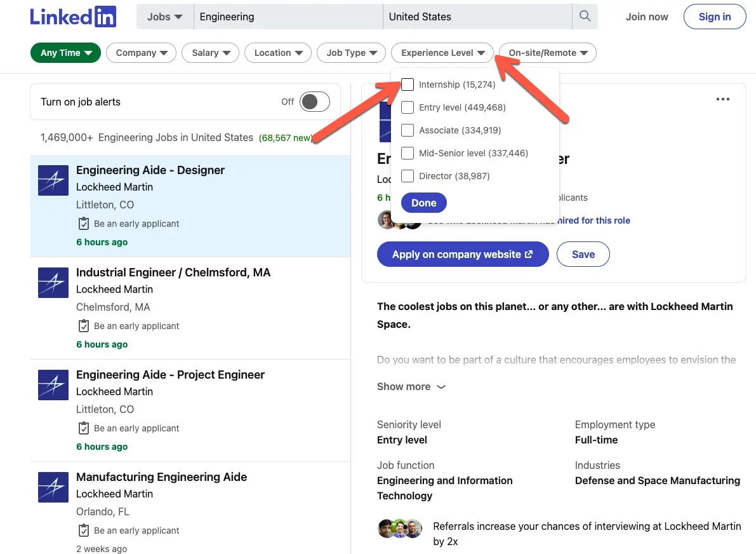Open the Salary filter dropdown
Screen dimensions: 756x554
coord(211,53)
